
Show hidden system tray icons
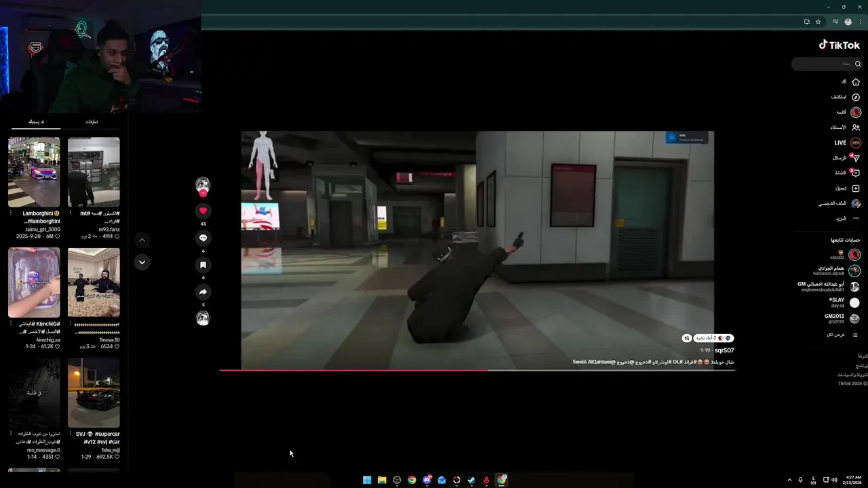[789, 480]
